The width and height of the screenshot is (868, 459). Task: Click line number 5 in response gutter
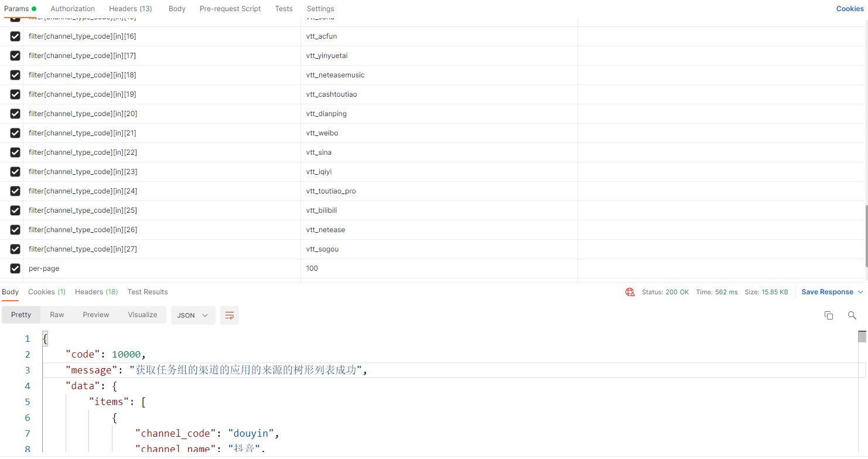(28, 402)
